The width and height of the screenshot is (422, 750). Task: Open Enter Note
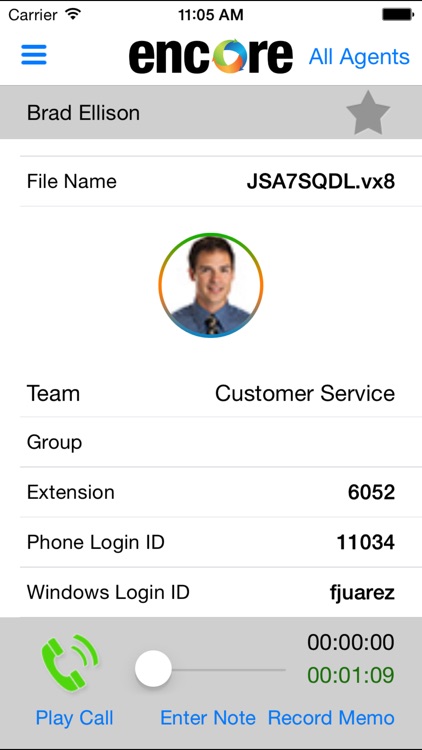(208, 718)
